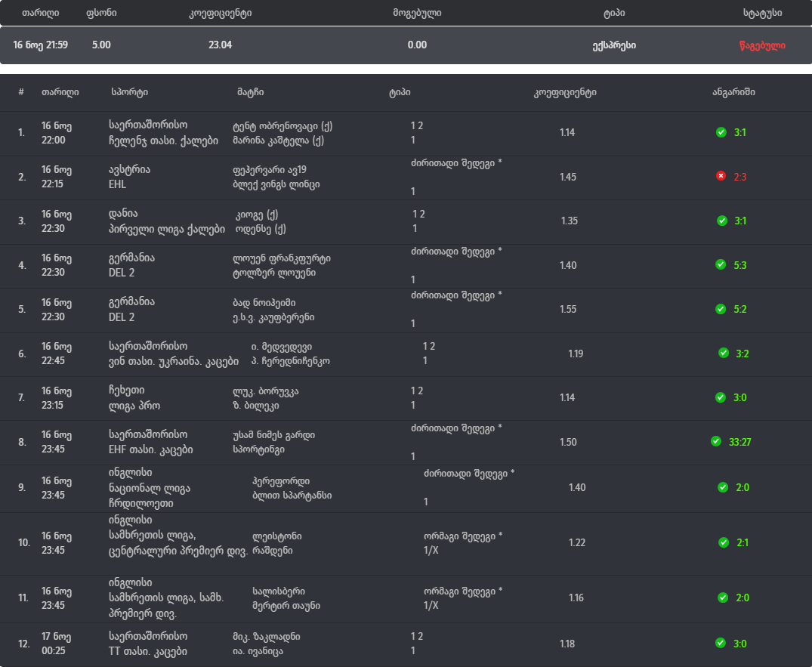Click the 17 ნოე 00:25 date cell
Screen dimensions: 812x667
(x=57, y=643)
